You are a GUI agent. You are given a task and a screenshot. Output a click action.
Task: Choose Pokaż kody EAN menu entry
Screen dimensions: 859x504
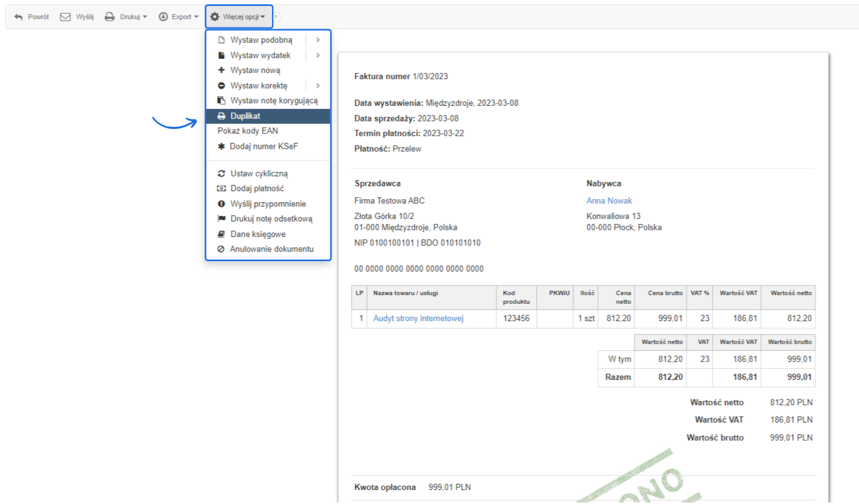click(x=248, y=131)
